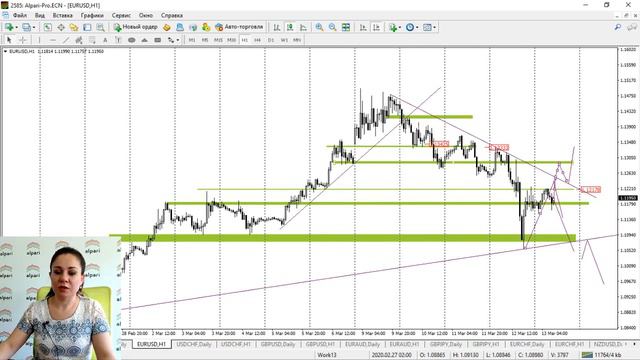Toggle the Terminal panel icon
The height and width of the screenshot is (360, 640).
pos(87,27)
